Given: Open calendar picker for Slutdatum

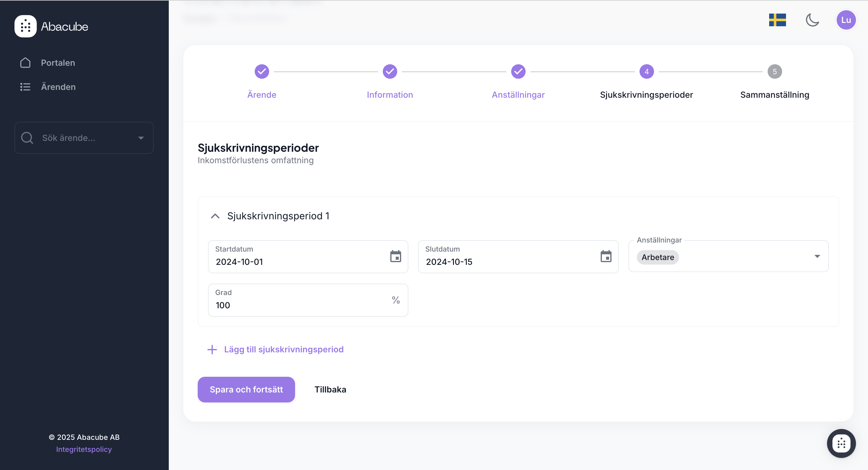Looking at the screenshot, I should [605, 257].
